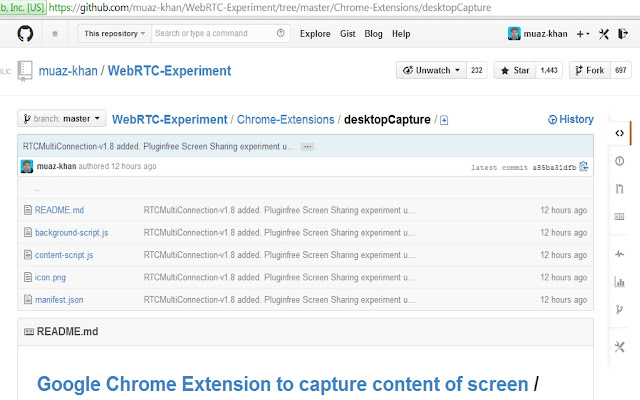Open content-script.js file link
Viewport: 640px width, 400px height.
pyautogui.click(x=64, y=255)
